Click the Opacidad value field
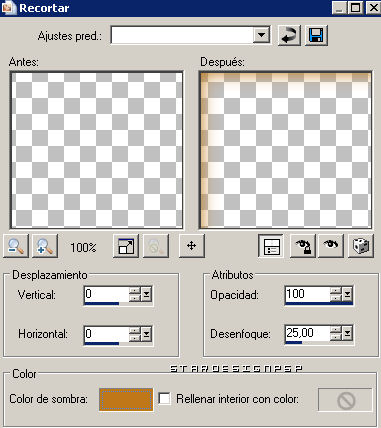381x428 pixels. coord(308,294)
